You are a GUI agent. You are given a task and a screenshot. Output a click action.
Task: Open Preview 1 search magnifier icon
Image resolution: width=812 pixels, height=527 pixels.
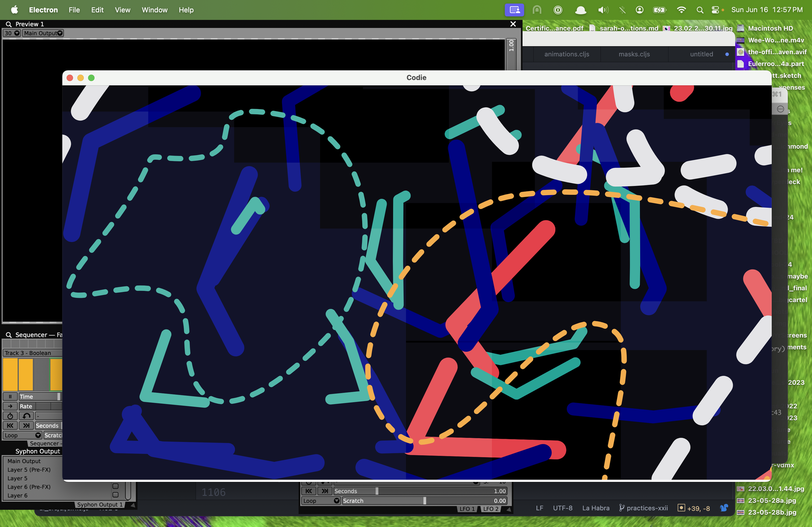(x=9, y=24)
